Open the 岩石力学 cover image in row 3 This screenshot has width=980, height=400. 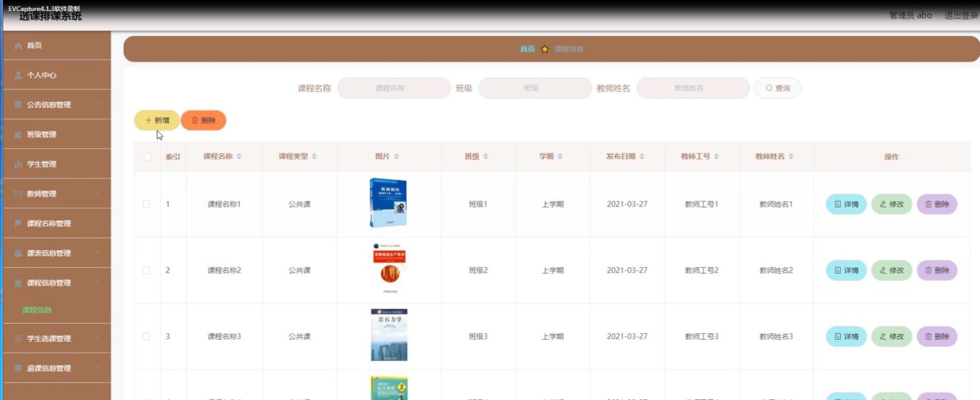(389, 335)
